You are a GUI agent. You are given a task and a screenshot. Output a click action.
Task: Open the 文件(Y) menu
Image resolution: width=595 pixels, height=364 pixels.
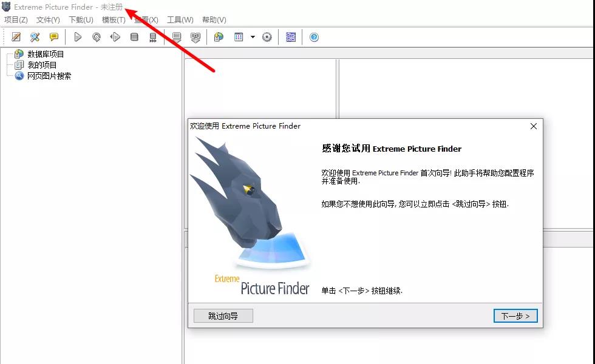pos(48,19)
